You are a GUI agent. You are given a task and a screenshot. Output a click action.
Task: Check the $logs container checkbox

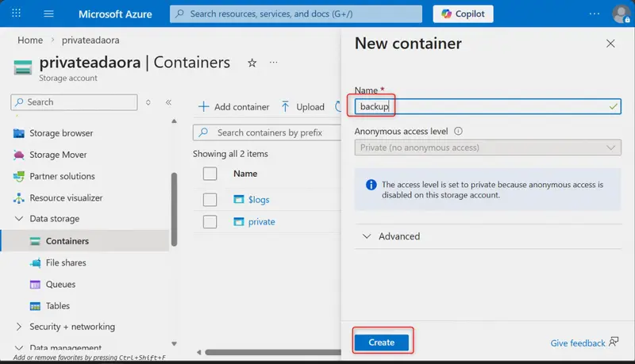(x=210, y=199)
